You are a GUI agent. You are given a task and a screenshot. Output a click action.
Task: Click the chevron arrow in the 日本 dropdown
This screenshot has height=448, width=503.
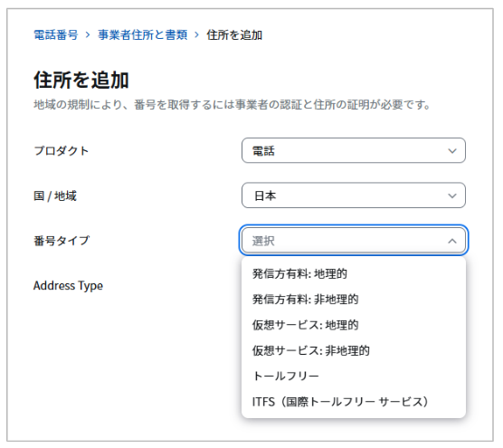[452, 195]
